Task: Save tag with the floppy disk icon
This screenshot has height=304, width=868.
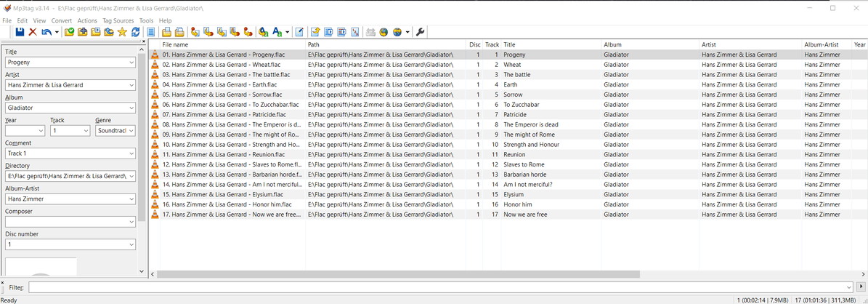Action: click(x=20, y=32)
